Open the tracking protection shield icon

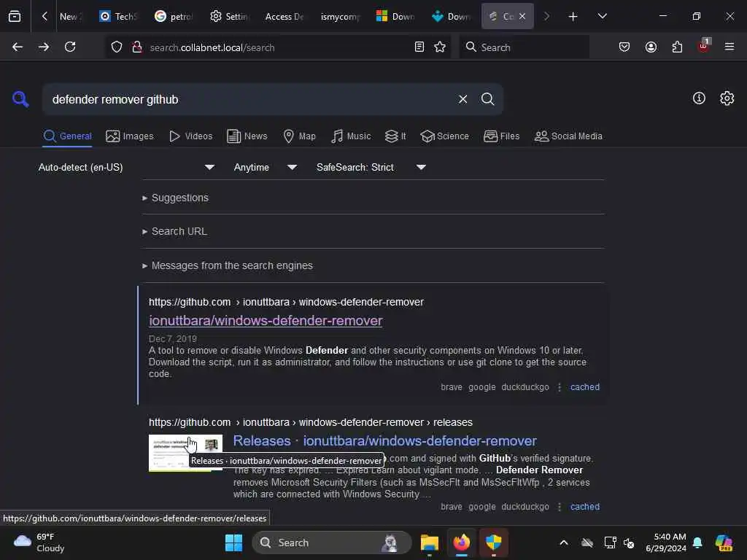pyautogui.click(x=117, y=47)
